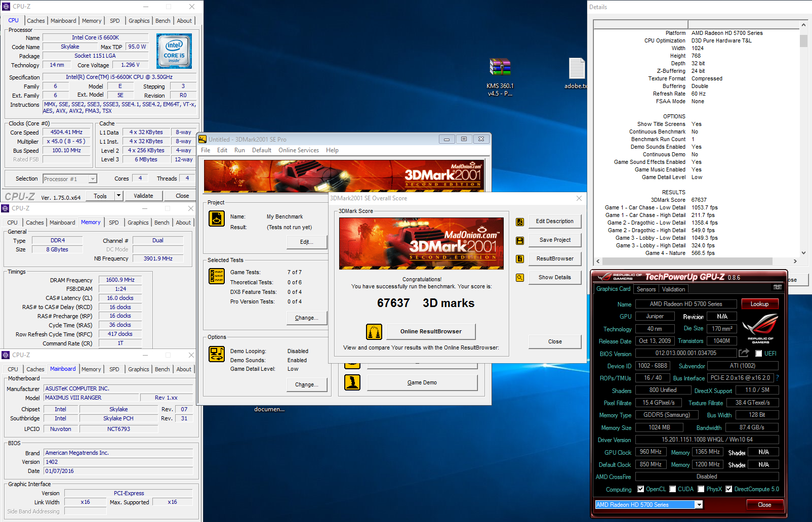Click the CPU-Z title icon of Memory window
The height and width of the screenshot is (522, 812).
coord(5,208)
